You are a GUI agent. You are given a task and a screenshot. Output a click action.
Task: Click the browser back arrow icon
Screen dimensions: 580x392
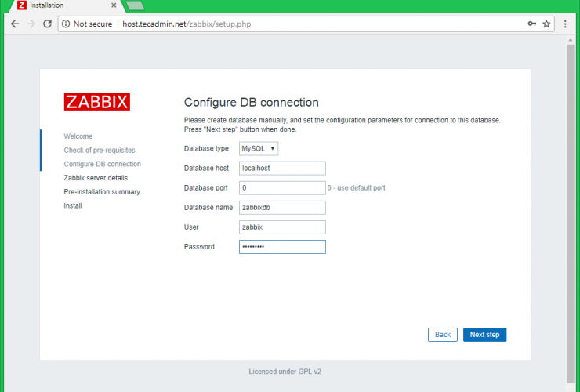point(15,24)
